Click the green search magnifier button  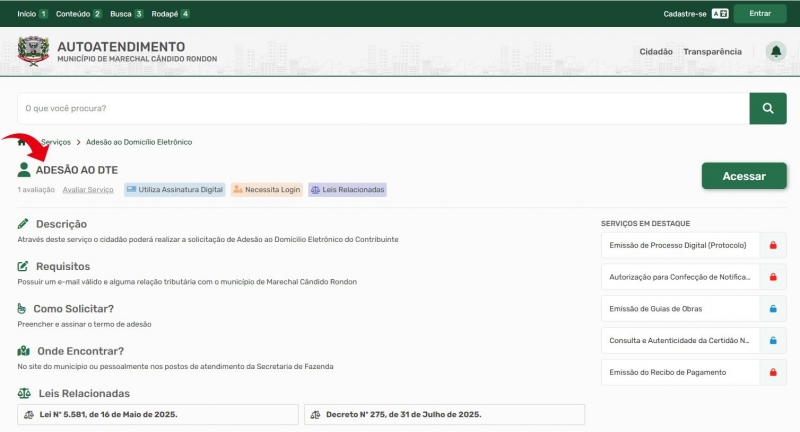click(x=767, y=108)
